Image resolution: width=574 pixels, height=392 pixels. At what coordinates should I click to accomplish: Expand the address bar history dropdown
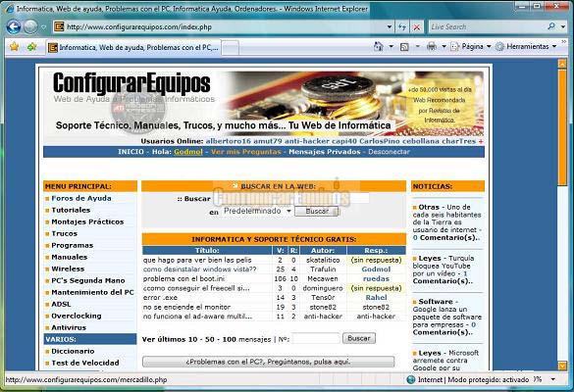tap(390, 26)
